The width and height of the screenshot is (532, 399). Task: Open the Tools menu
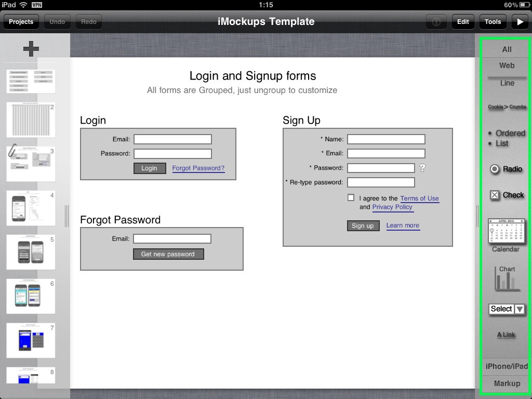coord(493,22)
